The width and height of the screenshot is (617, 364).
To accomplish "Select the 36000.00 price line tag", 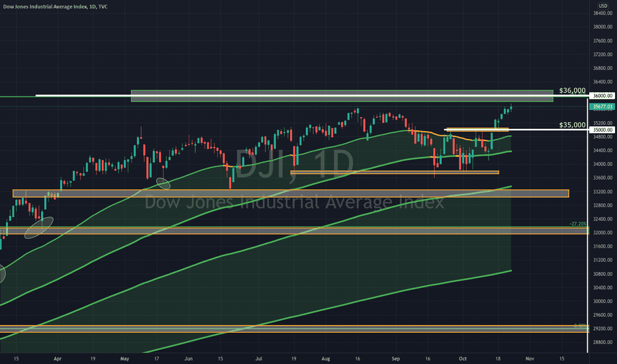I will pyautogui.click(x=602, y=95).
